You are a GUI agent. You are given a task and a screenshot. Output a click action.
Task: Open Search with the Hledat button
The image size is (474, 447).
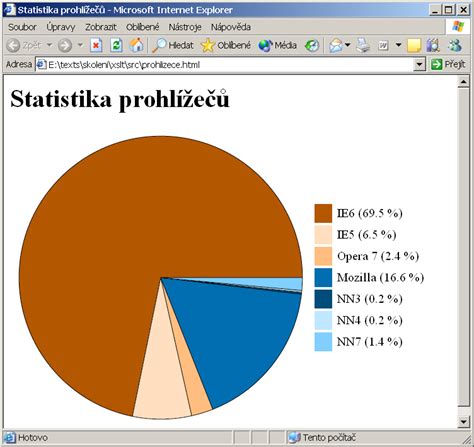coord(173,45)
